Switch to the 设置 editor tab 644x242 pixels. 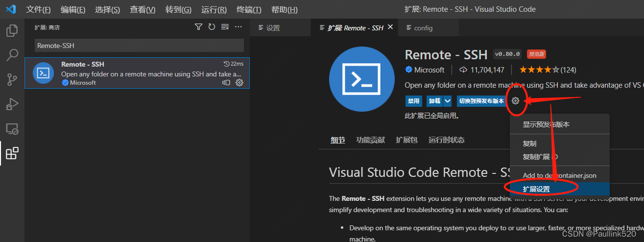(280, 28)
